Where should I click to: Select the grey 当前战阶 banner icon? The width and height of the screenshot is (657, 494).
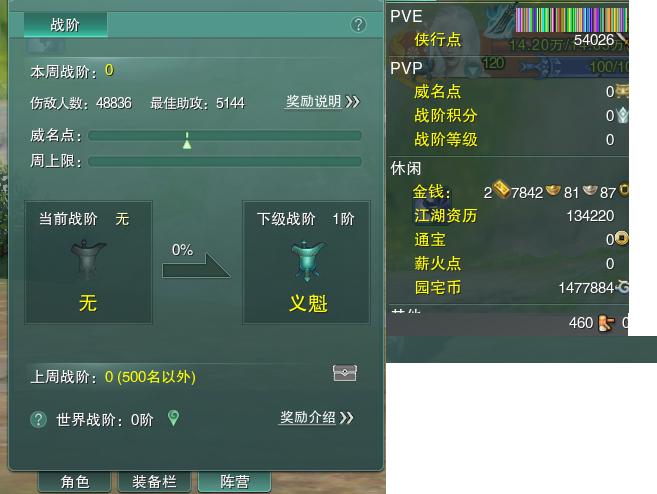88,260
